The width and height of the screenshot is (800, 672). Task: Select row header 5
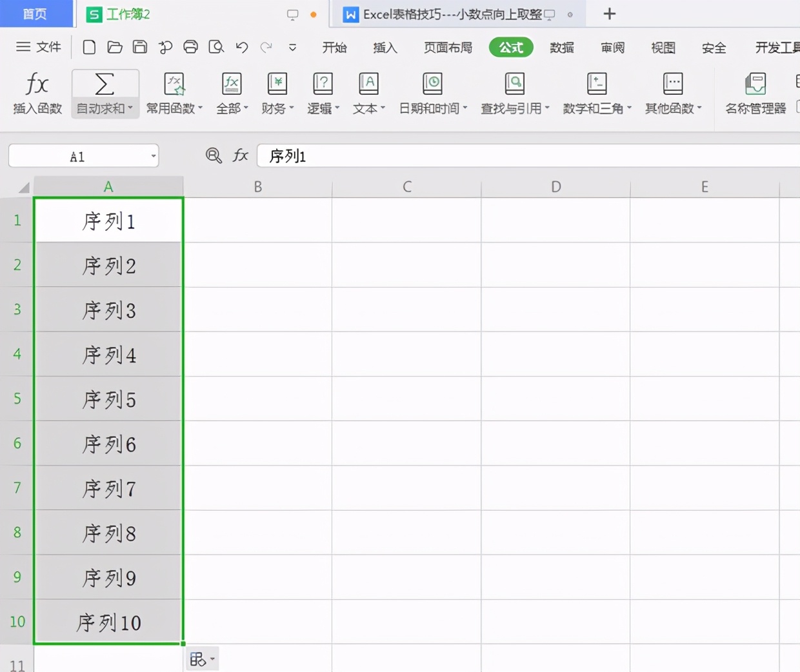click(17, 399)
